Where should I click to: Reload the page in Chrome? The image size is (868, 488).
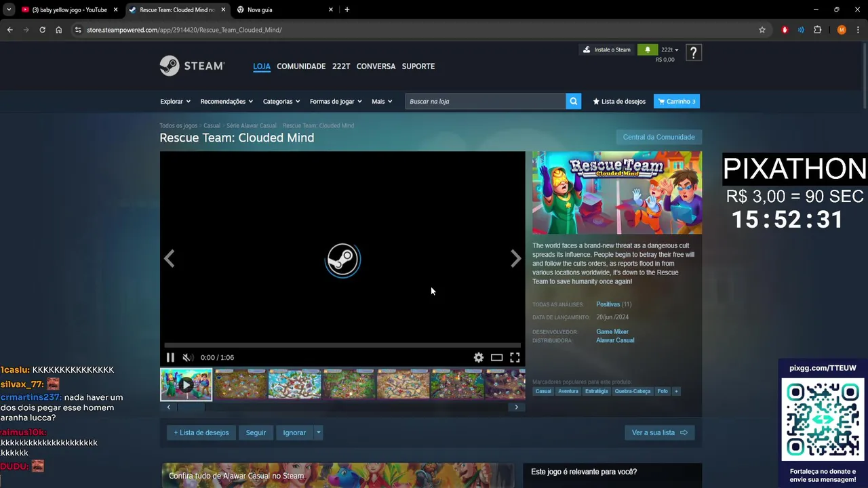[x=42, y=30]
